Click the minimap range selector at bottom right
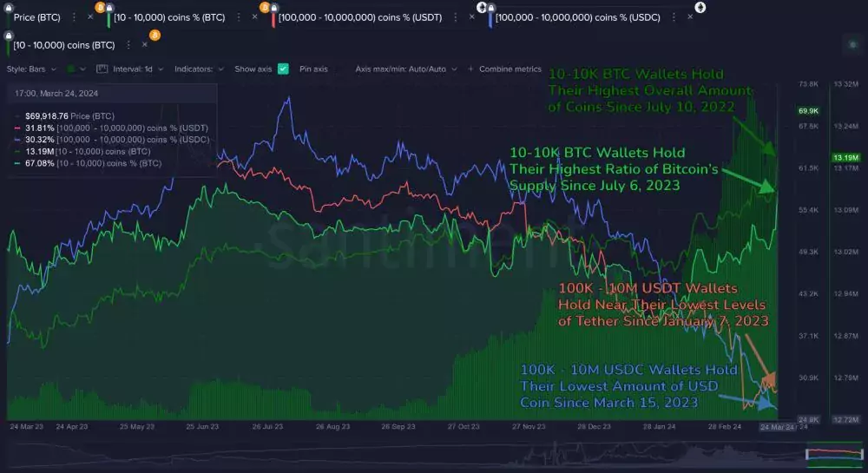Viewport: 868px width, 473px height. [x=834, y=454]
